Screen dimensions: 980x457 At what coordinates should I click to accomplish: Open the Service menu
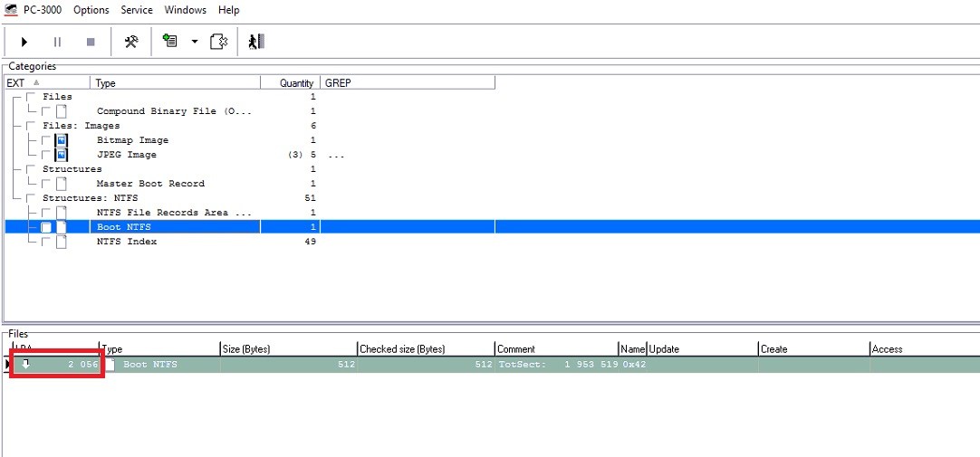click(137, 10)
